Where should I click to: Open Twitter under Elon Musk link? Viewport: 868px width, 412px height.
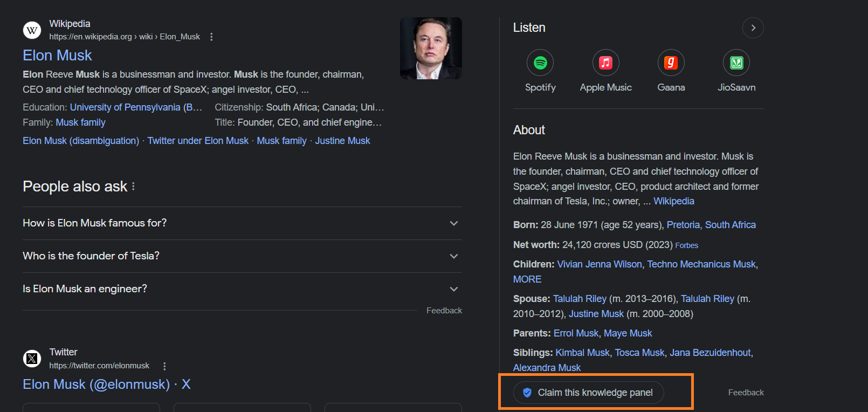coord(198,141)
